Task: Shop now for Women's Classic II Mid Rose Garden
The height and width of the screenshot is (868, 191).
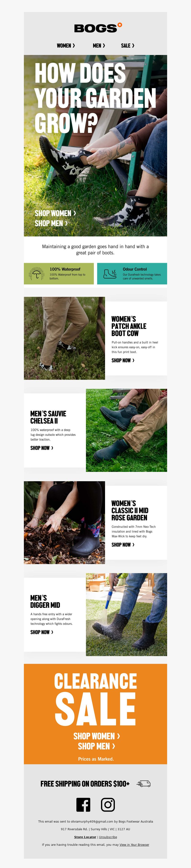Action: click(x=123, y=545)
